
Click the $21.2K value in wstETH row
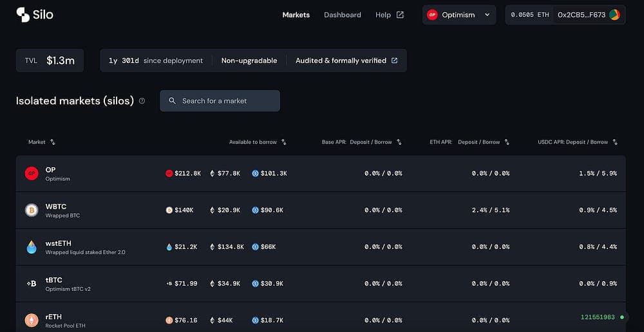186,247
